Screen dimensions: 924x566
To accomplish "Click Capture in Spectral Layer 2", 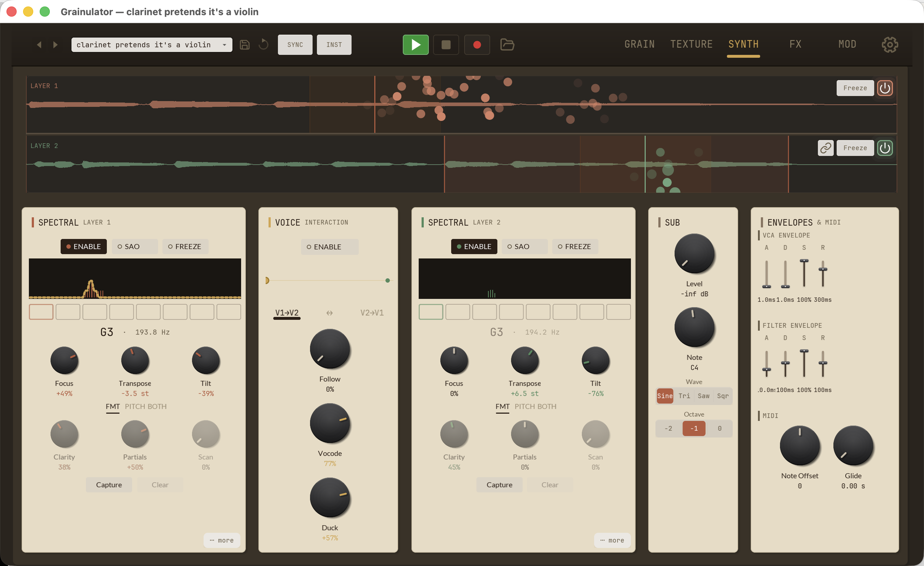I will pyautogui.click(x=499, y=485).
